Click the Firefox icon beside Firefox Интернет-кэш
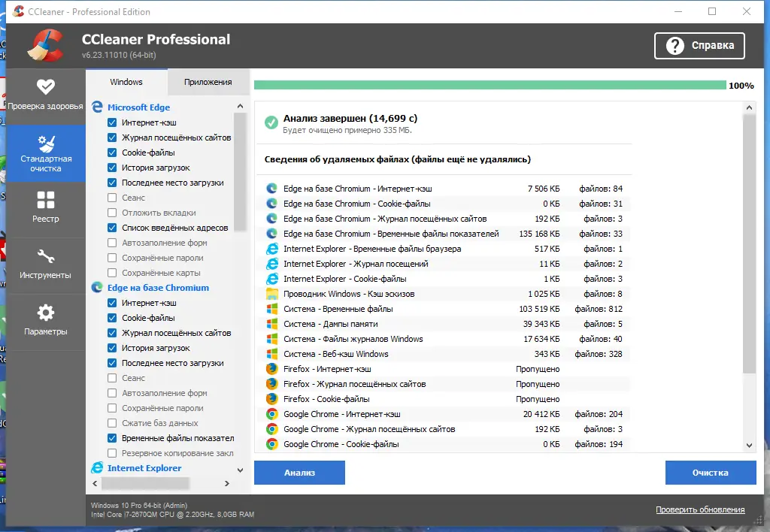Image resolution: width=770 pixels, height=532 pixels. pos(271,369)
